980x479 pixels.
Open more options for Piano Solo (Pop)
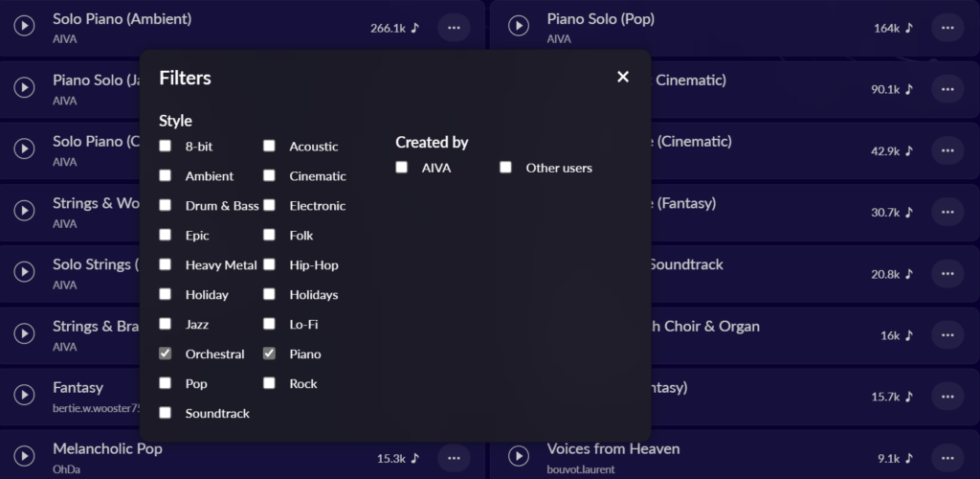(947, 28)
